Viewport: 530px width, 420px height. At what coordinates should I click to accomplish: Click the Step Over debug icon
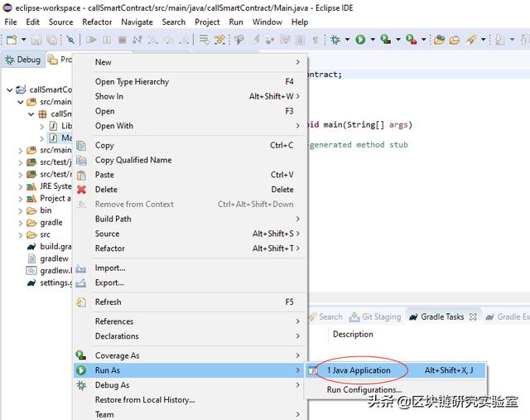(x=168, y=40)
